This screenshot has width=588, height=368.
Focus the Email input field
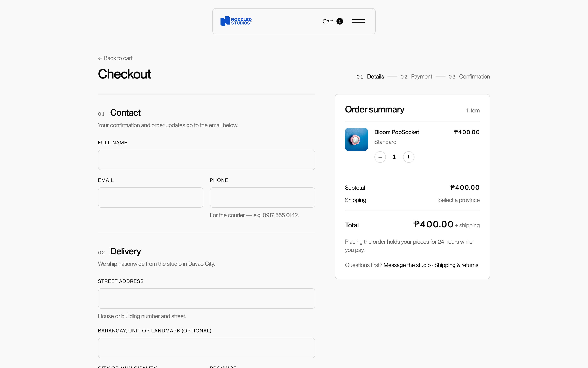(x=151, y=197)
